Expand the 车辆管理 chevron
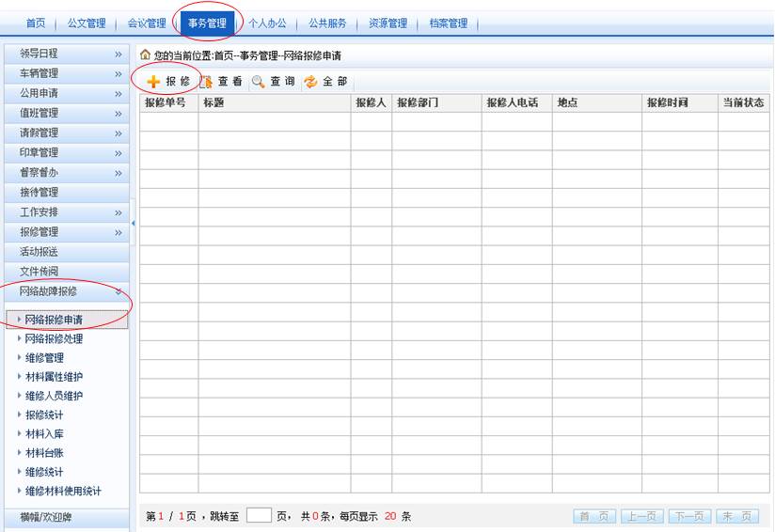 tap(119, 74)
